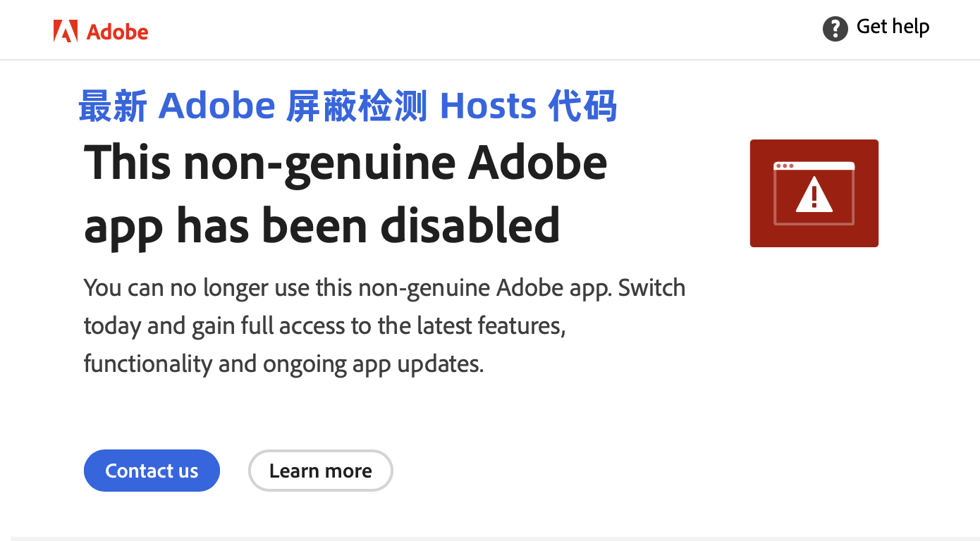
Task: Click 'Contact us' to reach Adobe support
Action: coord(152,471)
